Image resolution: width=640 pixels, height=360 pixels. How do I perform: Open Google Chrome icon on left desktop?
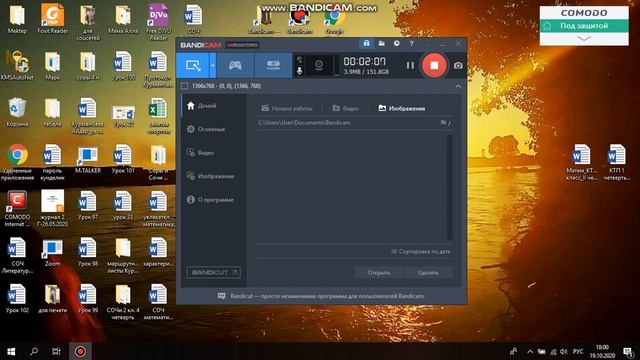click(17, 162)
